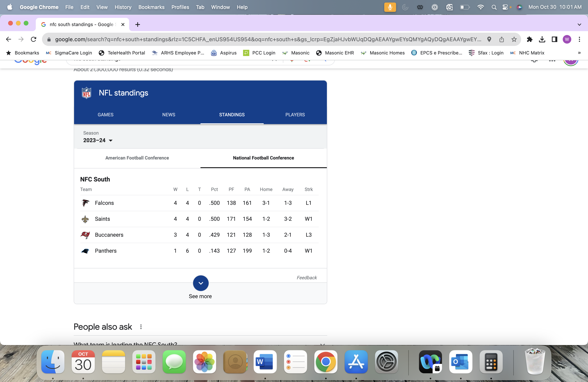The width and height of the screenshot is (588, 382).
Task: Open Calculator in the dock
Action: 491,362
